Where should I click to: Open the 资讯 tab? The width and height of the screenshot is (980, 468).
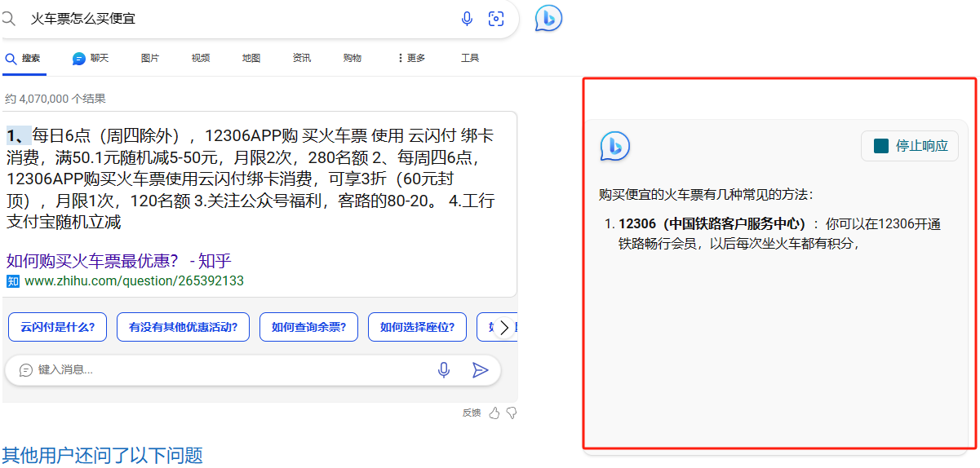coord(302,58)
